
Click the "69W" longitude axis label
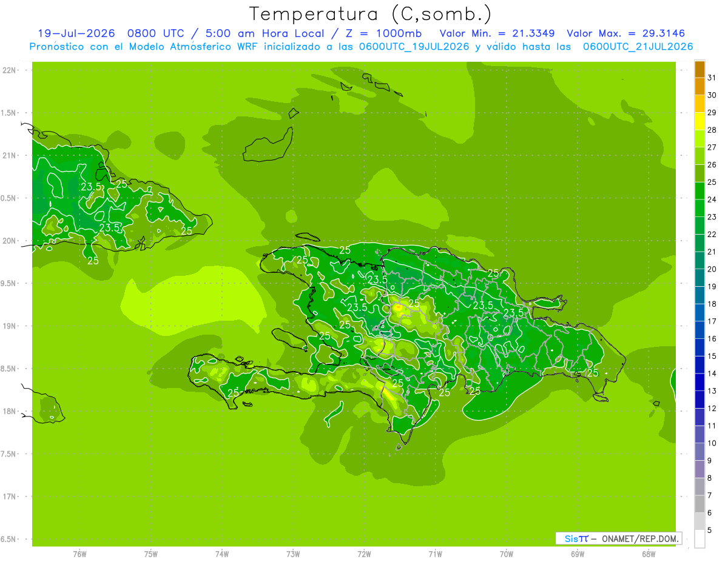578,554
